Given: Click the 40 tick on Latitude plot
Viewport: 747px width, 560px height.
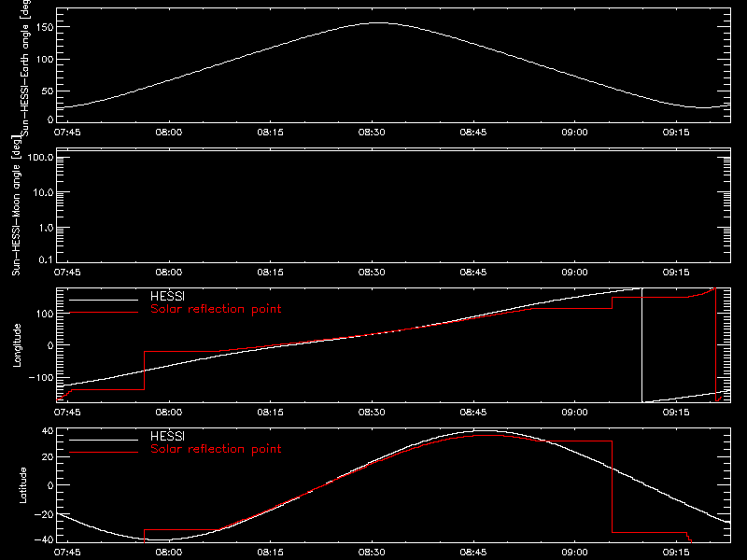Looking at the screenshot, I should 48,431.
